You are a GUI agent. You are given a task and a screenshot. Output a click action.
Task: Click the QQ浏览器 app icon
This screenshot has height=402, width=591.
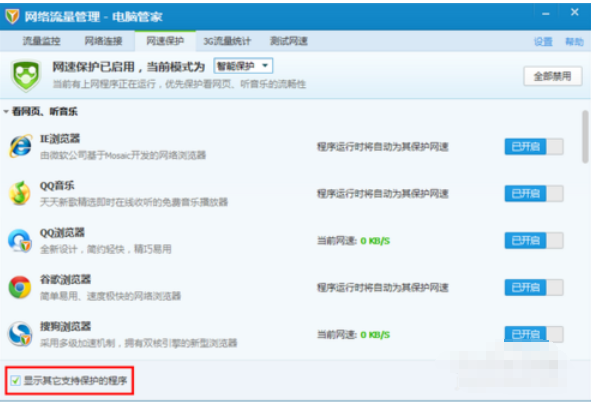(x=20, y=240)
